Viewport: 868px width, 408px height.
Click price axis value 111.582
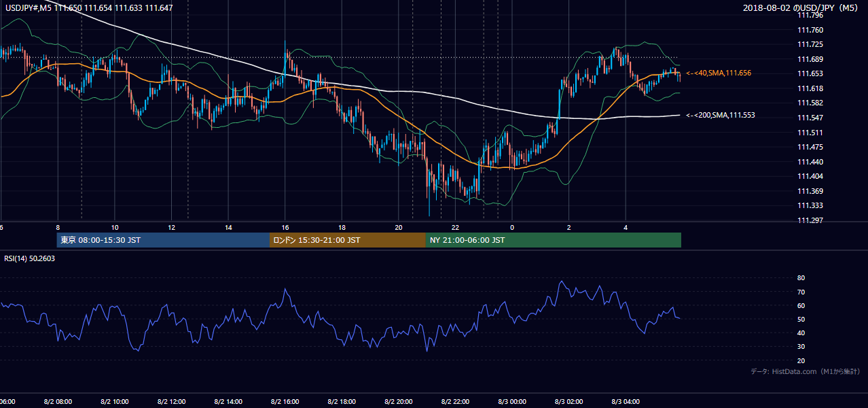point(810,103)
